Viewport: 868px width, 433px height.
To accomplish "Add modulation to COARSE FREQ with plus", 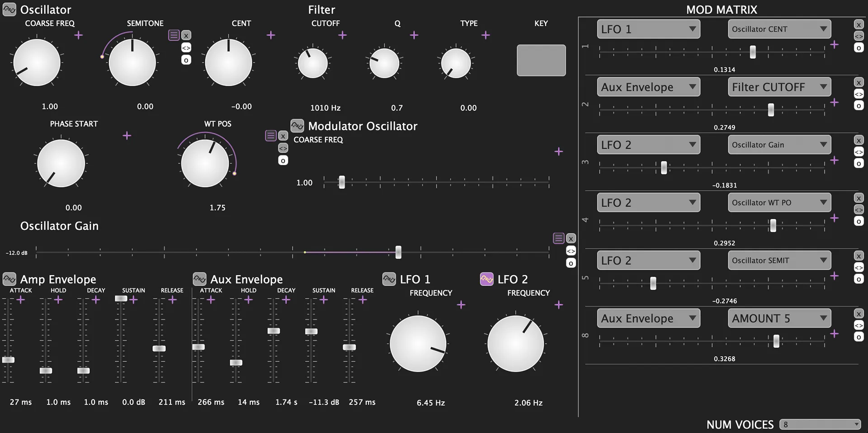I will coord(79,35).
